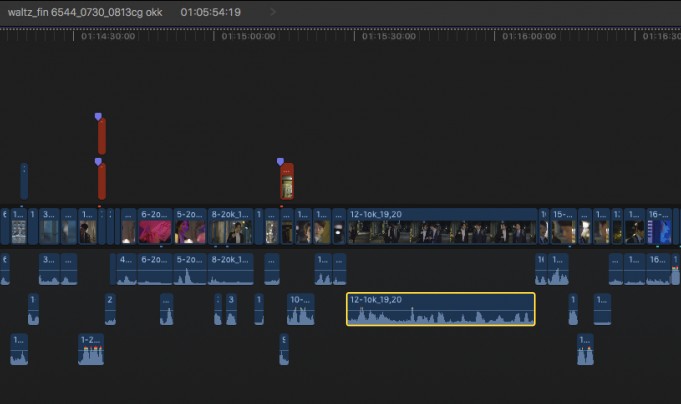Viewport: 681px width, 404px height.
Task: Click the 01:05:54:19 project duration
Action: (210, 11)
